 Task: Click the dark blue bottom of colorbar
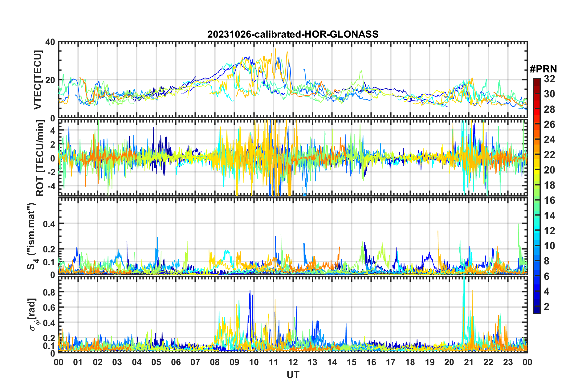(536, 311)
